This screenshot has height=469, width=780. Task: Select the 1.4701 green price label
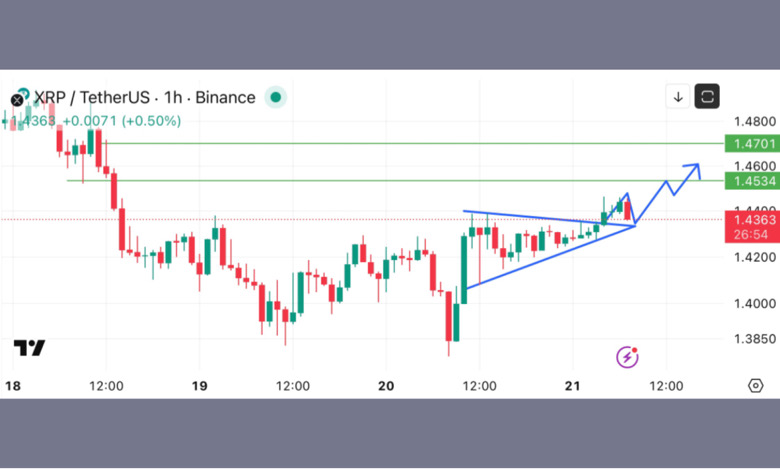pos(749,144)
